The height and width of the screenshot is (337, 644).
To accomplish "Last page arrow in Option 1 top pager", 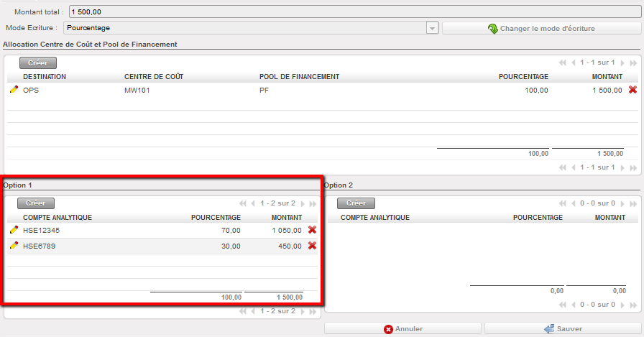I will coord(313,203).
